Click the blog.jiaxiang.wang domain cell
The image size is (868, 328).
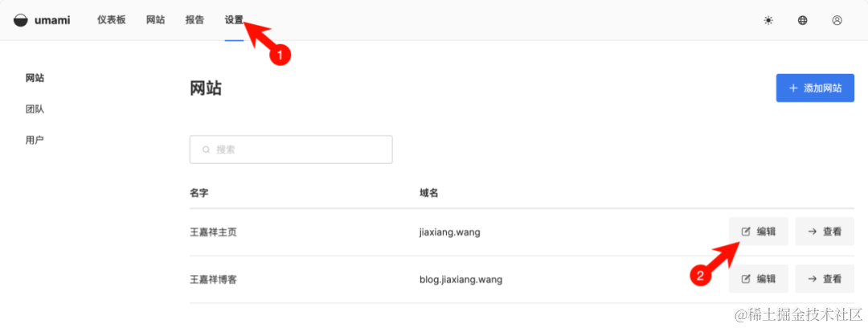(461, 279)
